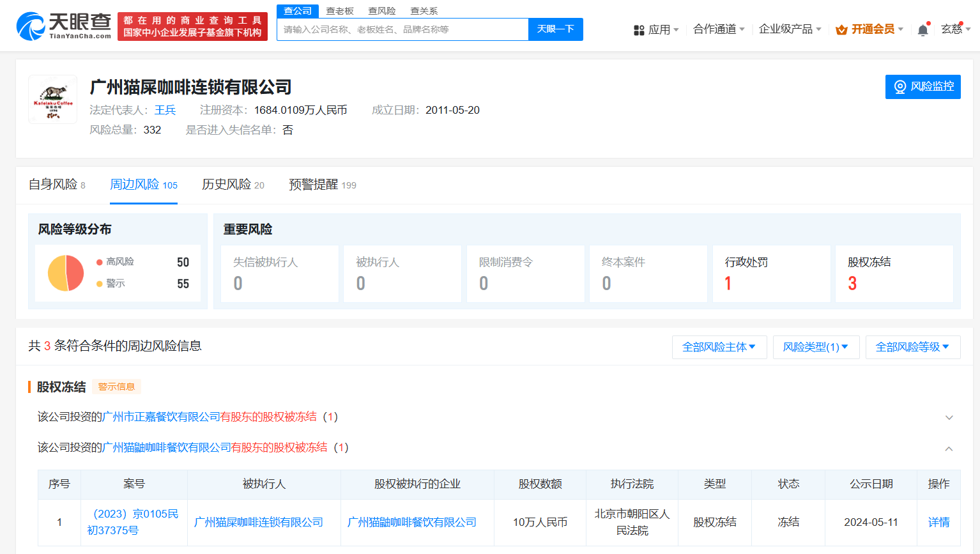Viewport: 980px width, 554px height.
Task: Open the 玄慈 user account menu
Action: (x=955, y=29)
